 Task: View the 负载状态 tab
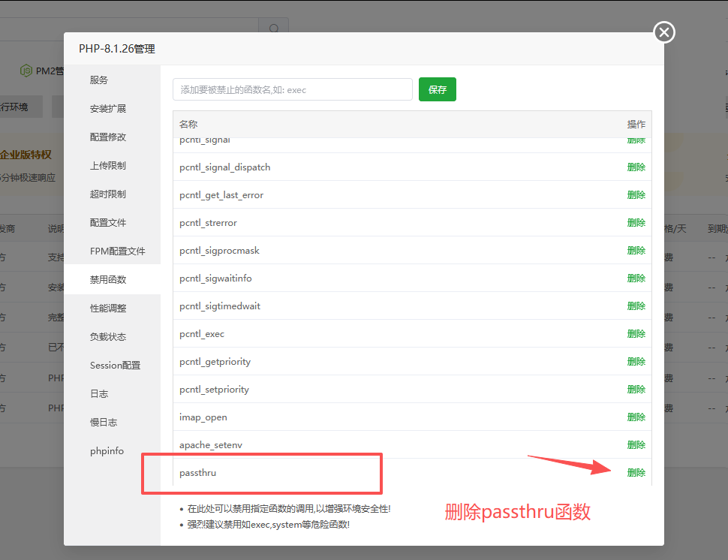[108, 336]
